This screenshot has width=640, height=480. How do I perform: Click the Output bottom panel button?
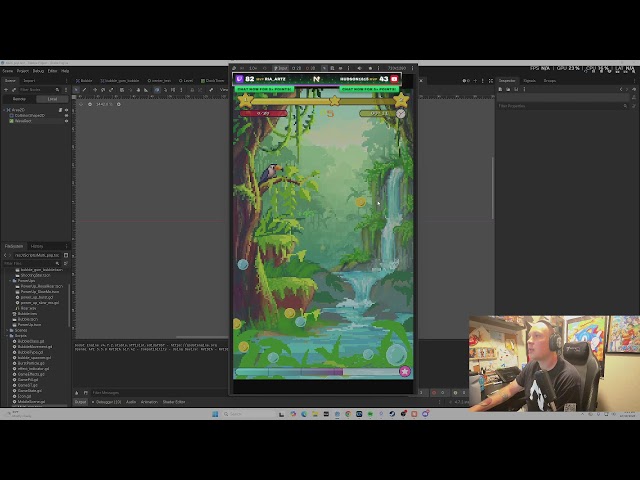coord(80,402)
